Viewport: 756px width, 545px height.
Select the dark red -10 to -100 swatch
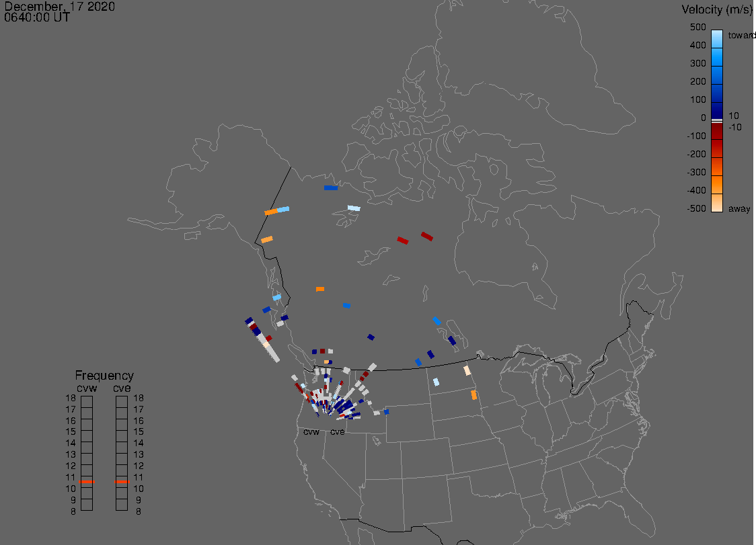[x=717, y=131]
